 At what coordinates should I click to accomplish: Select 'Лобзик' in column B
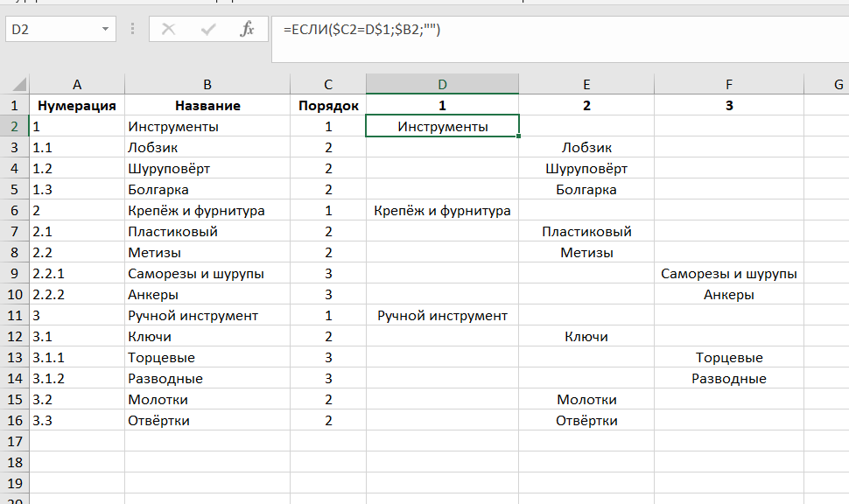[207, 148]
